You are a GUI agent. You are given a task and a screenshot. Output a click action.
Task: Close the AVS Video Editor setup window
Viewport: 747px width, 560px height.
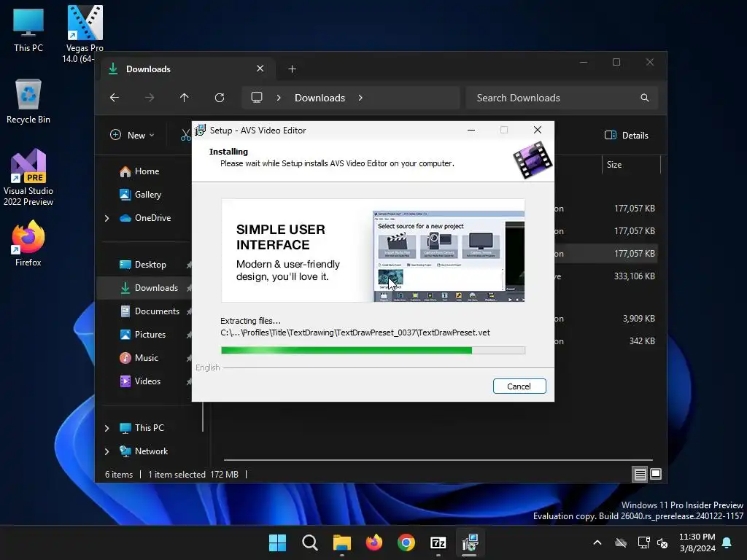[538, 130]
